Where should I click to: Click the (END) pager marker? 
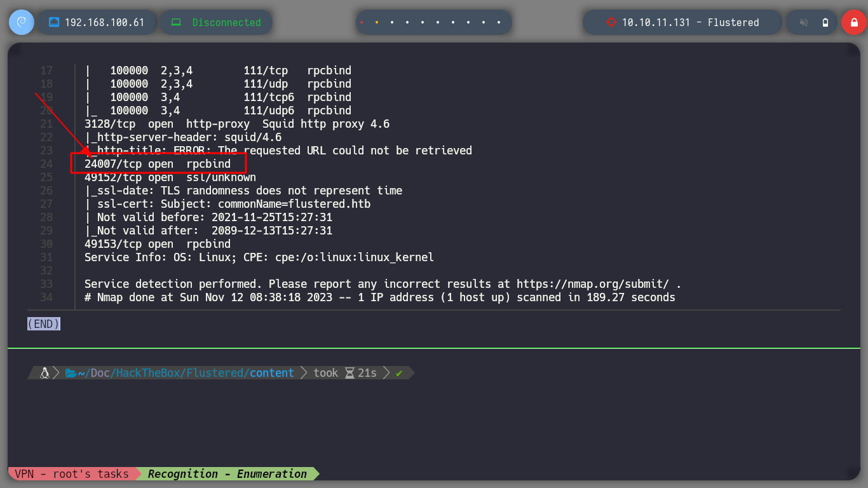coord(44,324)
